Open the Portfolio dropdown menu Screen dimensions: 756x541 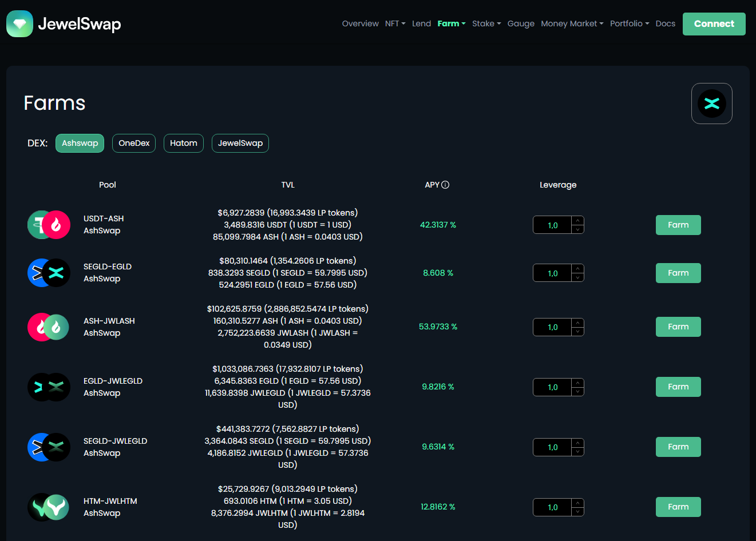pyautogui.click(x=629, y=23)
